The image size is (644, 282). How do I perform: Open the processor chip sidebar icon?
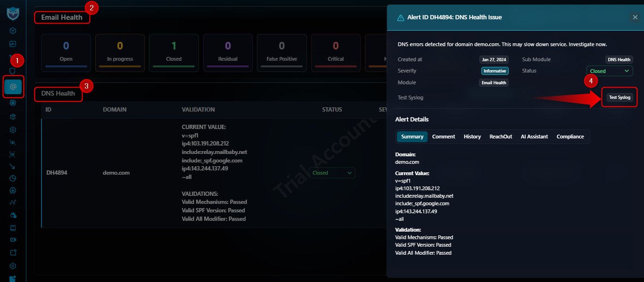(x=13, y=102)
